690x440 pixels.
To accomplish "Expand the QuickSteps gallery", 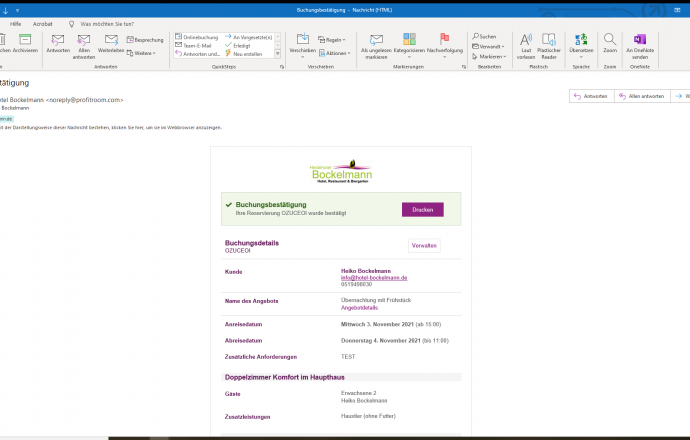I will click(x=278, y=54).
